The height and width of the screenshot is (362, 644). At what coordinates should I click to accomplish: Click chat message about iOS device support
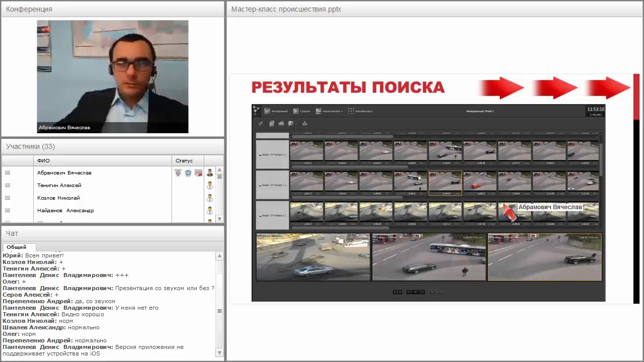click(x=93, y=350)
